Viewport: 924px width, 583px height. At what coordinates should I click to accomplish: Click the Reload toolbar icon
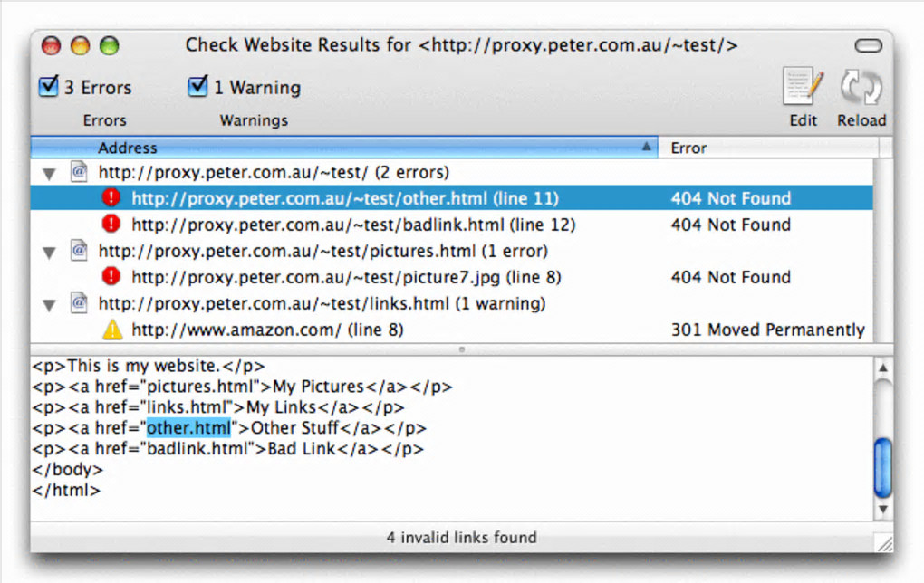coord(861,89)
